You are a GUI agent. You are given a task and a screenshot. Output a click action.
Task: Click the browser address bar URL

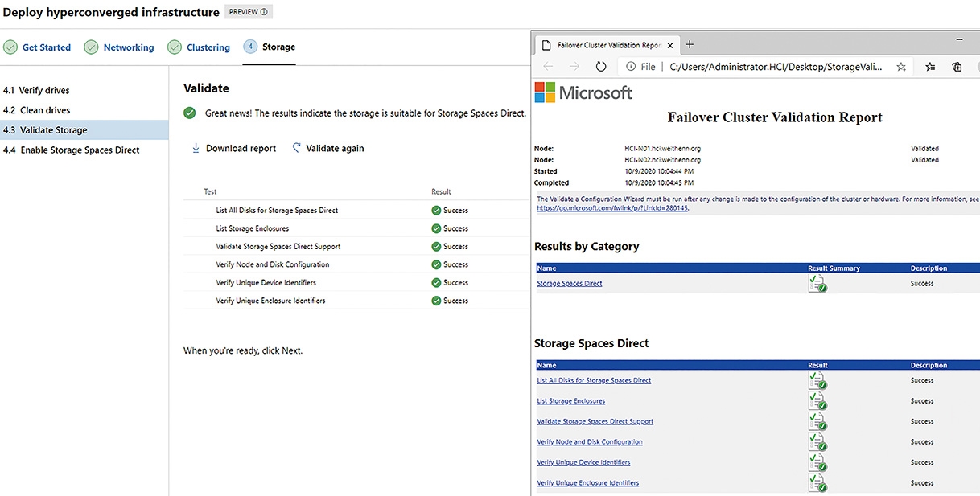[776, 67]
